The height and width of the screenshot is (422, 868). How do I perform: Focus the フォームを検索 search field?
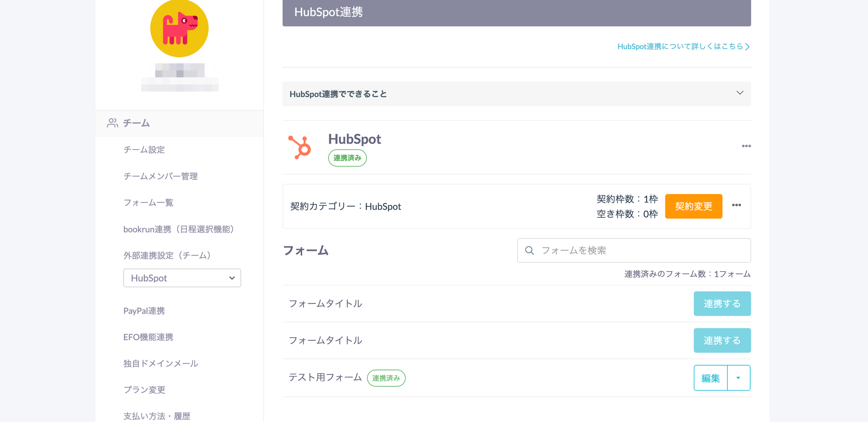point(634,250)
